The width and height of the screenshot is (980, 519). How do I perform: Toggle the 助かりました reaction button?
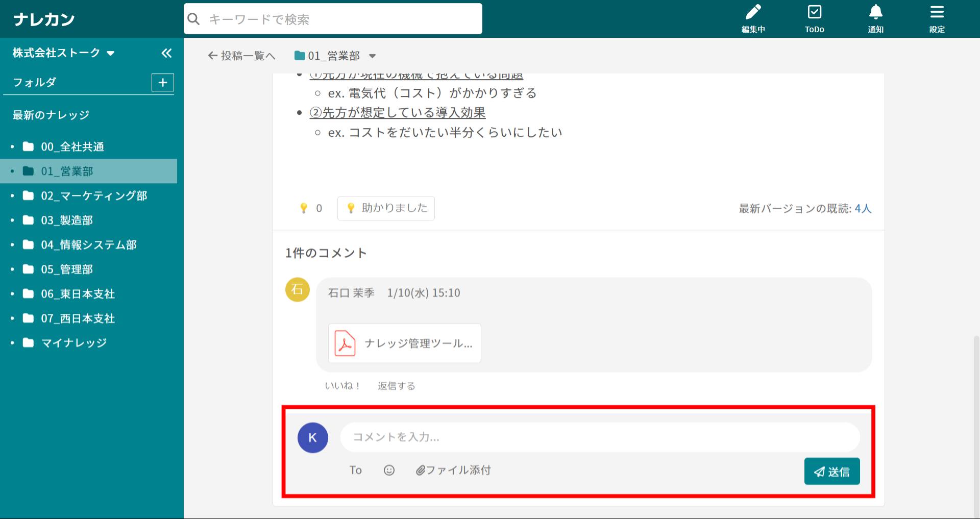[x=386, y=208]
